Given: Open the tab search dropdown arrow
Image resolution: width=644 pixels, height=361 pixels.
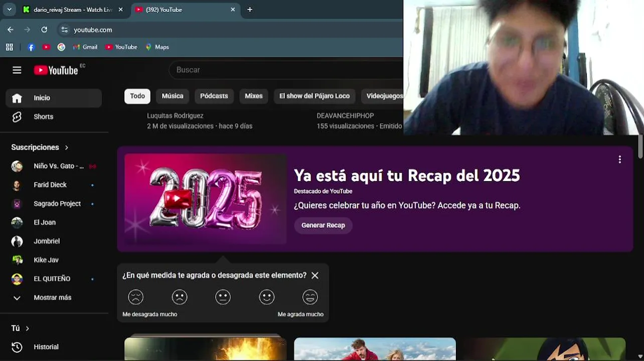Looking at the screenshot, I should tap(9, 10).
